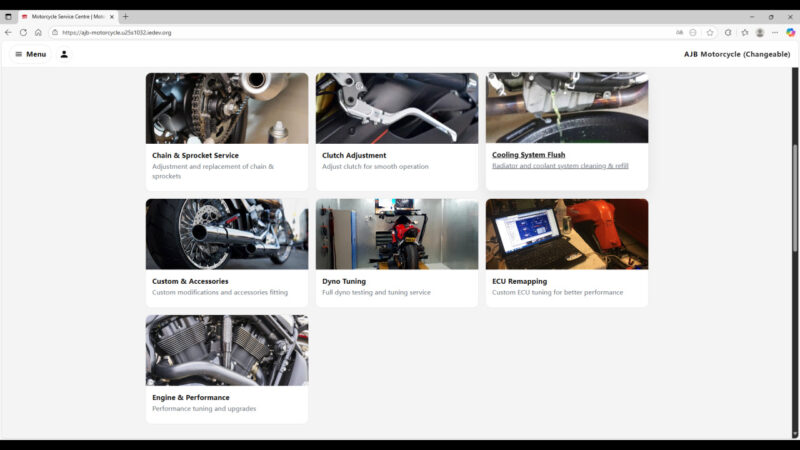This screenshot has height=450, width=800.
Task: Click the AJB Motorcycle brand title
Action: coord(736,54)
